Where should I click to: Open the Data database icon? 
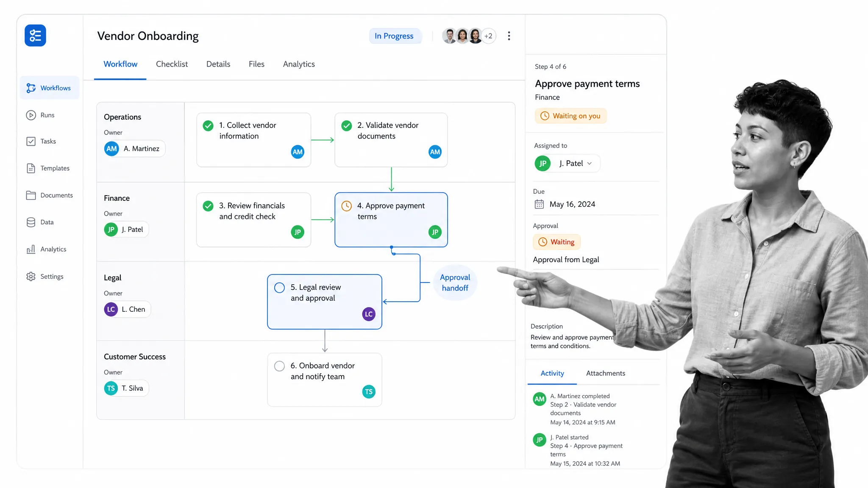31,222
